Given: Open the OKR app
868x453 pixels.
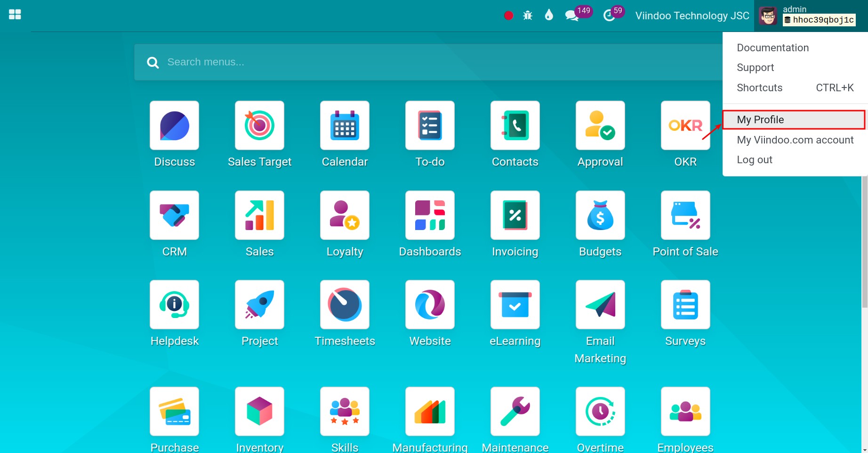Looking at the screenshot, I should [685, 126].
